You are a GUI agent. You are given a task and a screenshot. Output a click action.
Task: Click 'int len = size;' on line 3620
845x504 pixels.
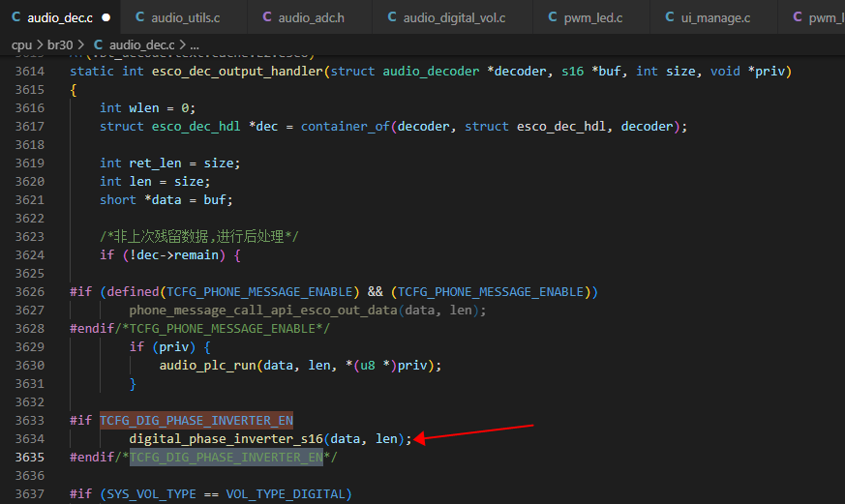click(x=155, y=182)
